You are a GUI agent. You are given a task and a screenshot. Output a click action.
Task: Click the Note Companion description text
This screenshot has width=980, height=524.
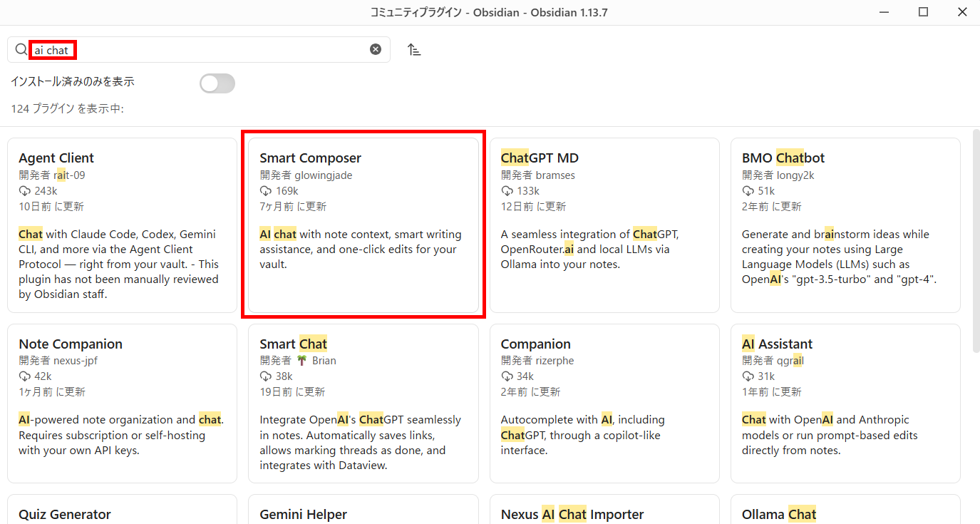point(121,435)
